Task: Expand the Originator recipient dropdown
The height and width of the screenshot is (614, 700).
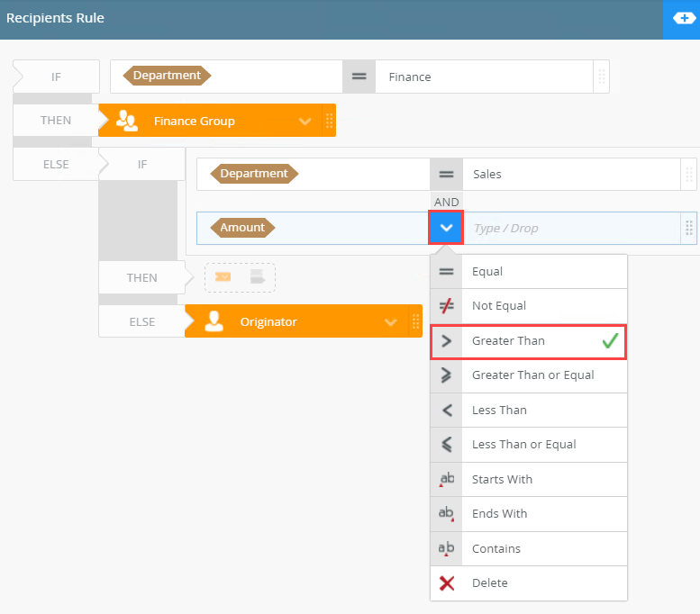Action: (x=391, y=321)
